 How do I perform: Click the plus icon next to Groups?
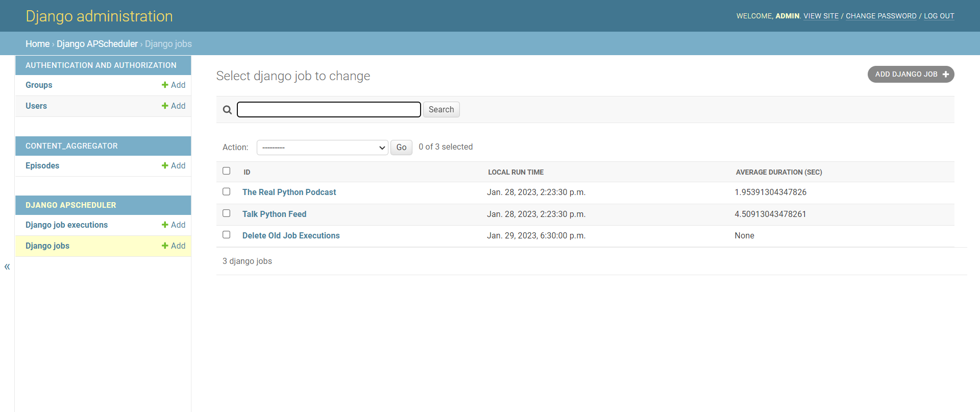coord(165,85)
